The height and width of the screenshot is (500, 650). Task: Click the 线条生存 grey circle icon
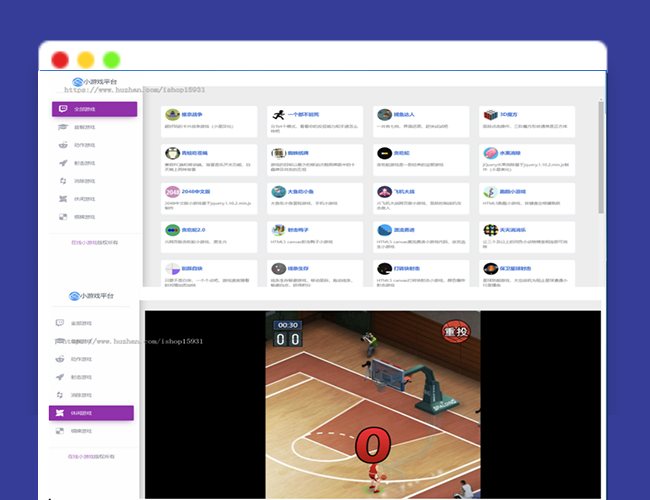tap(278, 269)
